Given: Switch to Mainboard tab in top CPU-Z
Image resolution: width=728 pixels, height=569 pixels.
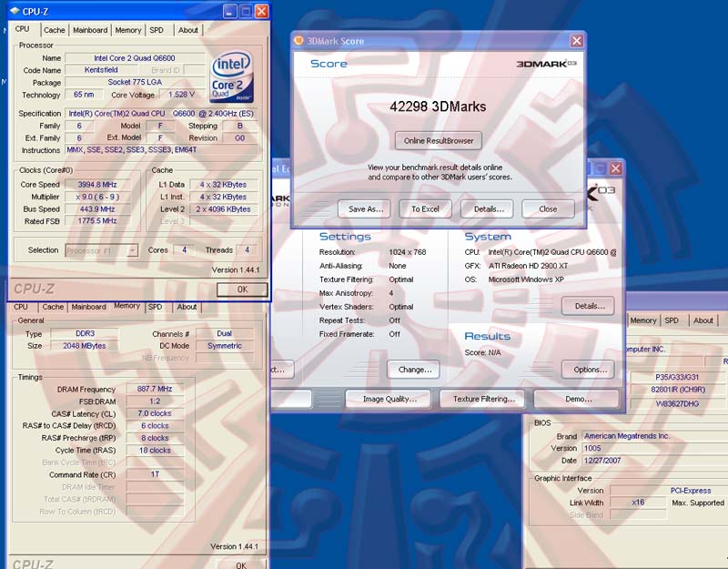Looking at the screenshot, I should point(90,30).
